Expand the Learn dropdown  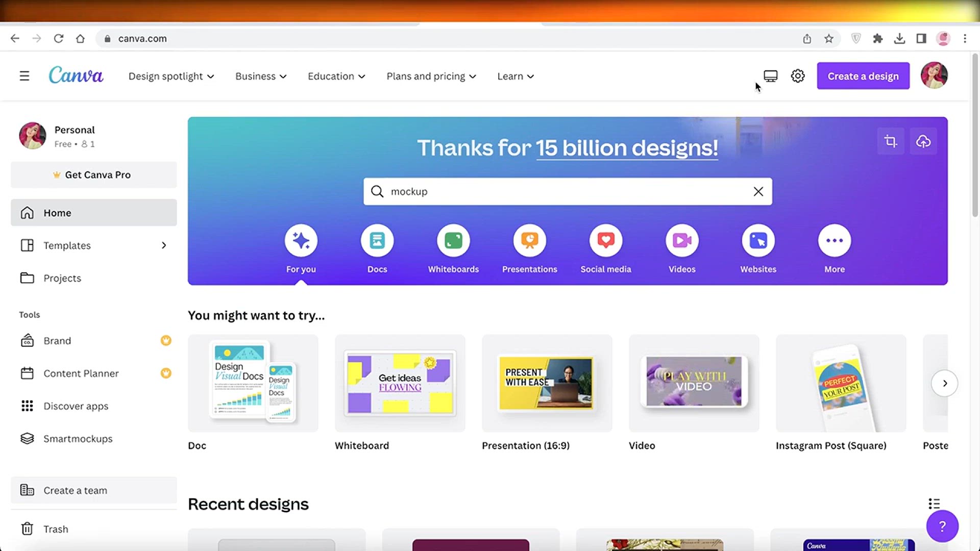pos(516,76)
